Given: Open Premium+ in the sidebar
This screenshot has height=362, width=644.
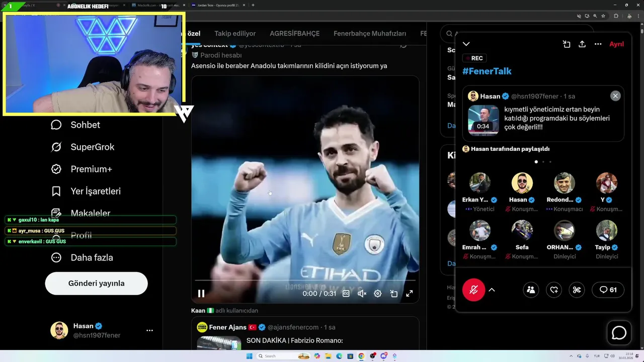Looking at the screenshot, I should tap(81, 169).
